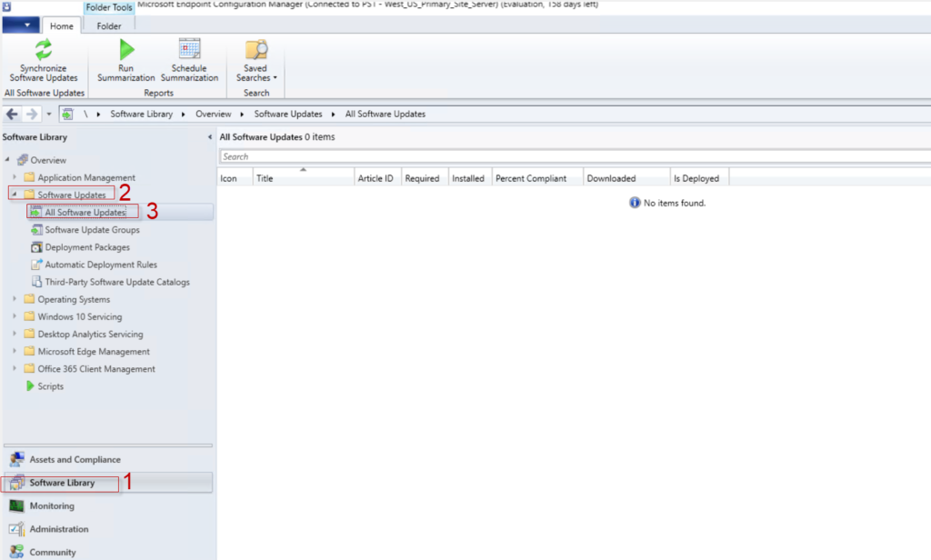
Task: Expand the Desktop Analytics Servicing node
Action: pyautogui.click(x=15, y=334)
